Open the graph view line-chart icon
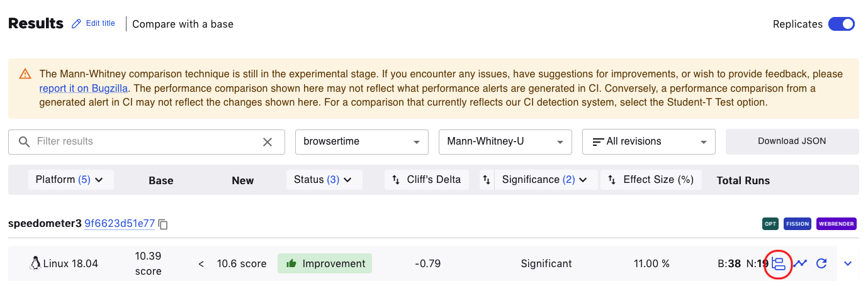 click(x=800, y=263)
